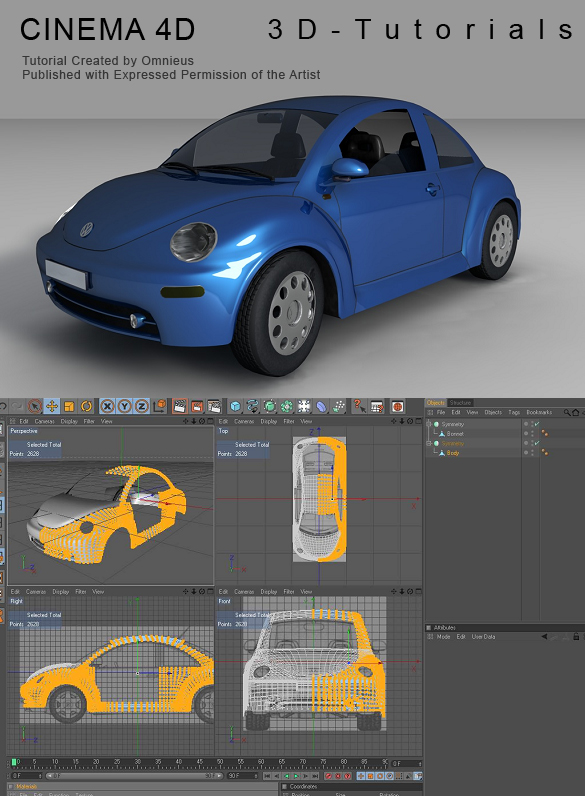The height and width of the screenshot is (796, 585).
Task: Jump to the animation end
Action: [x=314, y=776]
